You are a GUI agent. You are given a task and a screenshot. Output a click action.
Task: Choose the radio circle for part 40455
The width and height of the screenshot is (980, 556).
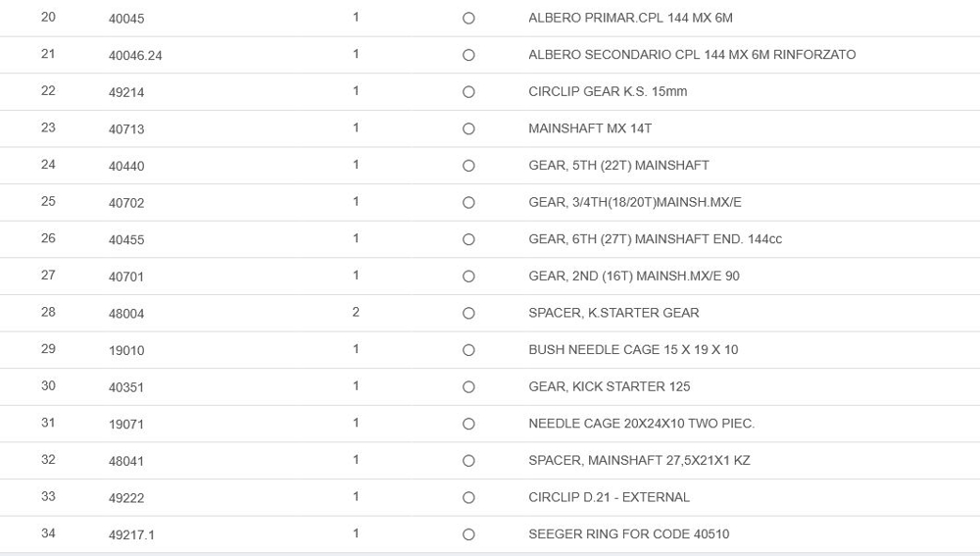(x=468, y=239)
